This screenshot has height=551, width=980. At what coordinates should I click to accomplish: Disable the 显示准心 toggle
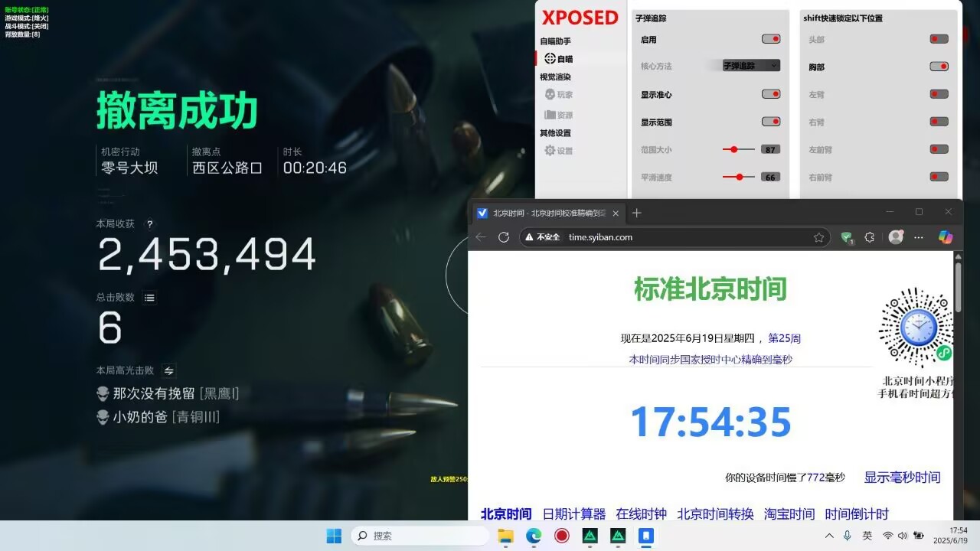771,94
